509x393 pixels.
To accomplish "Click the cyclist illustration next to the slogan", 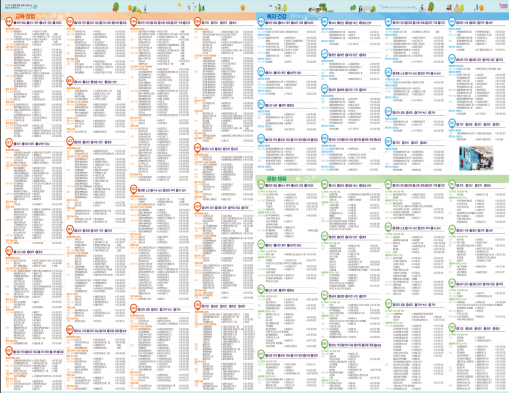I will pos(422,8).
